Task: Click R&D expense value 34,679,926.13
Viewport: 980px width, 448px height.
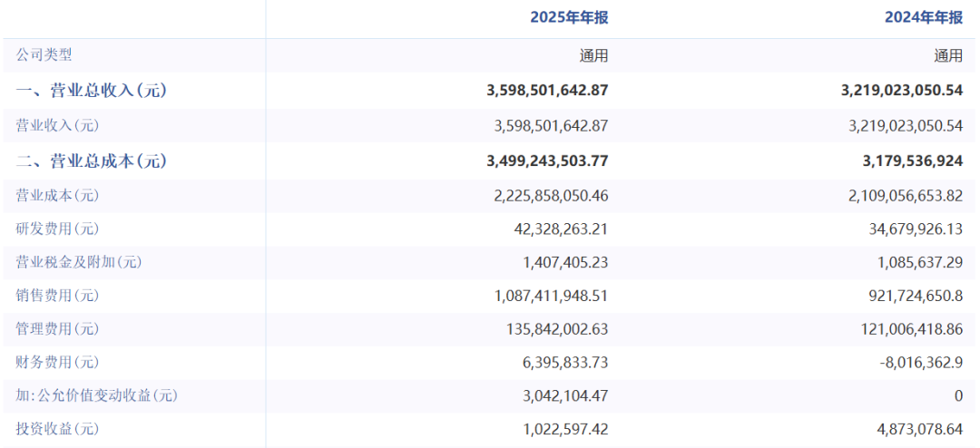Action: (916, 229)
